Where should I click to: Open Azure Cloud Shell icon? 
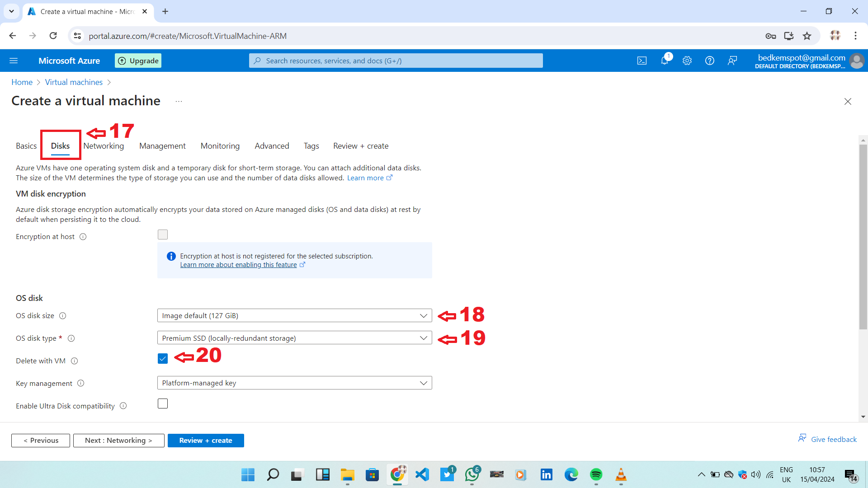coord(642,61)
